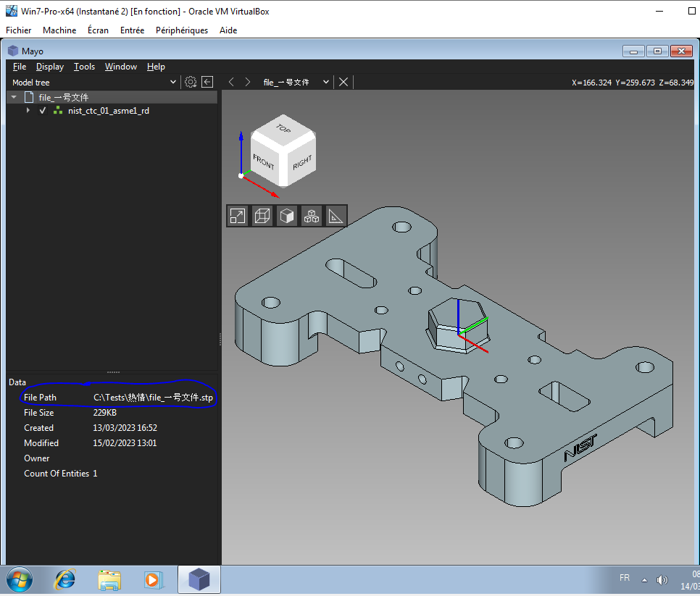Click the File Size value 229KB
The image size is (700, 596).
[x=104, y=413]
